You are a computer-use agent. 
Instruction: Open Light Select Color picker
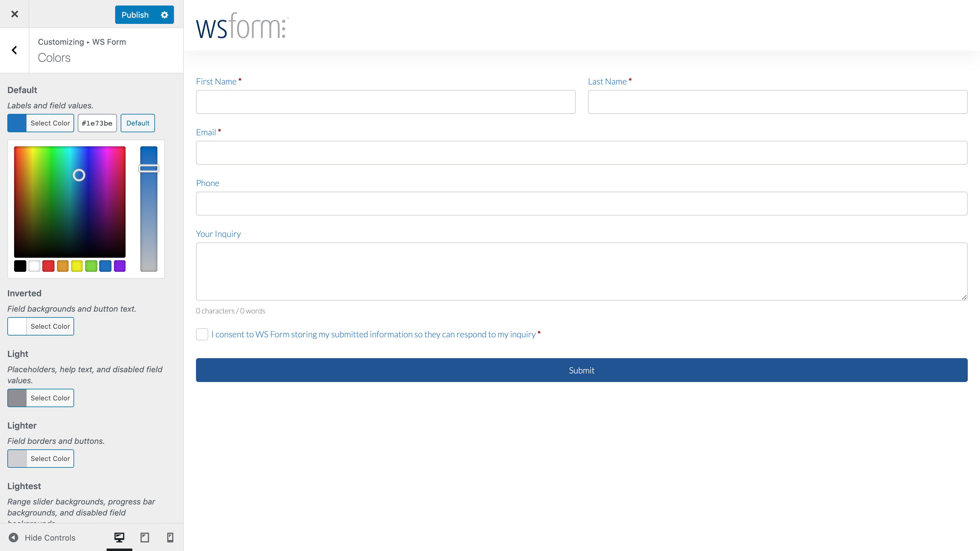click(41, 398)
